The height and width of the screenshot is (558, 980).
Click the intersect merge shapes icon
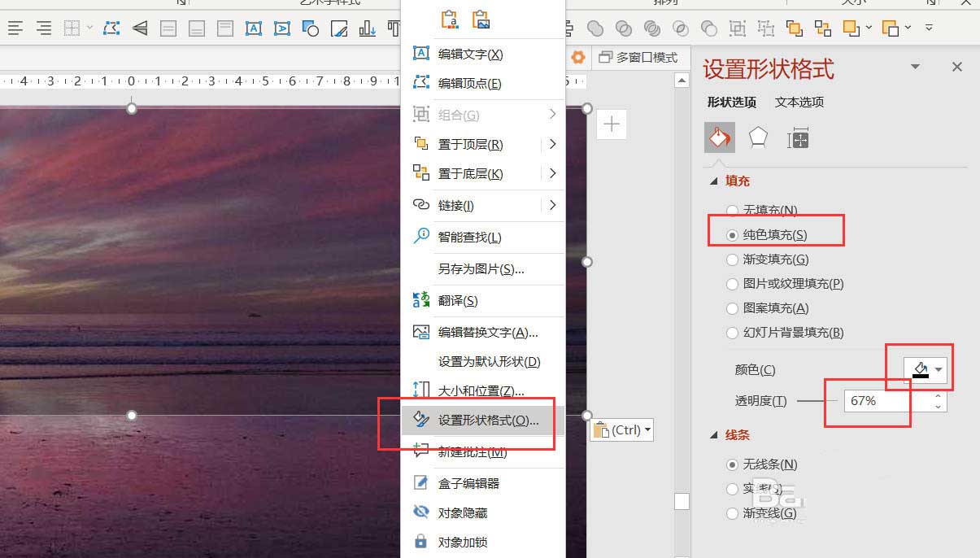[x=681, y=28]
